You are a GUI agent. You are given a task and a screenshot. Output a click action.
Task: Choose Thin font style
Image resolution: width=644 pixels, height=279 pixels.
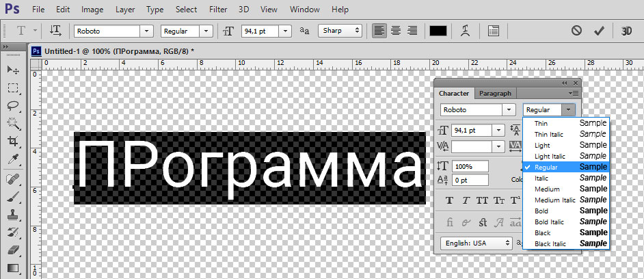tap(566, 123)
